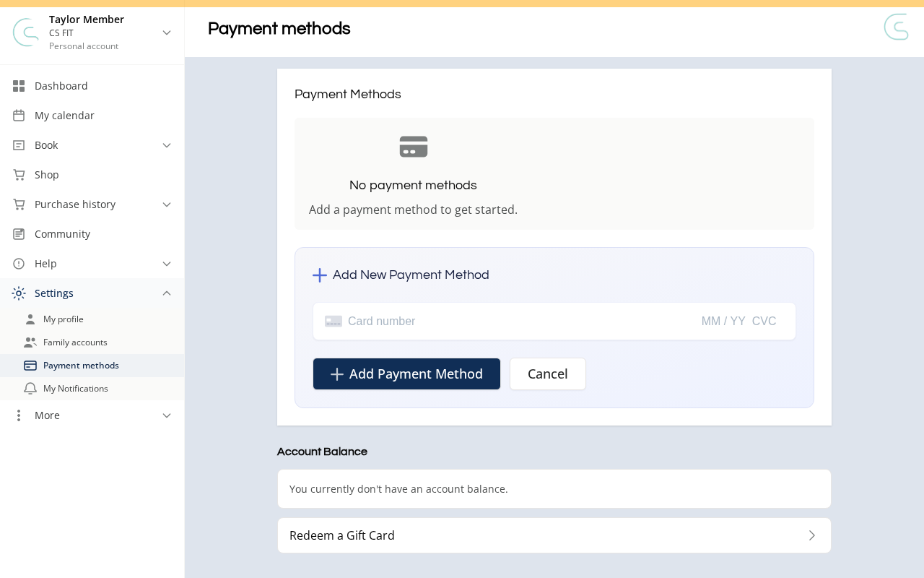This screenshot has width=924, height=578.
Task: Click the Family accounts people icon
Action: [x=30, y=342]
